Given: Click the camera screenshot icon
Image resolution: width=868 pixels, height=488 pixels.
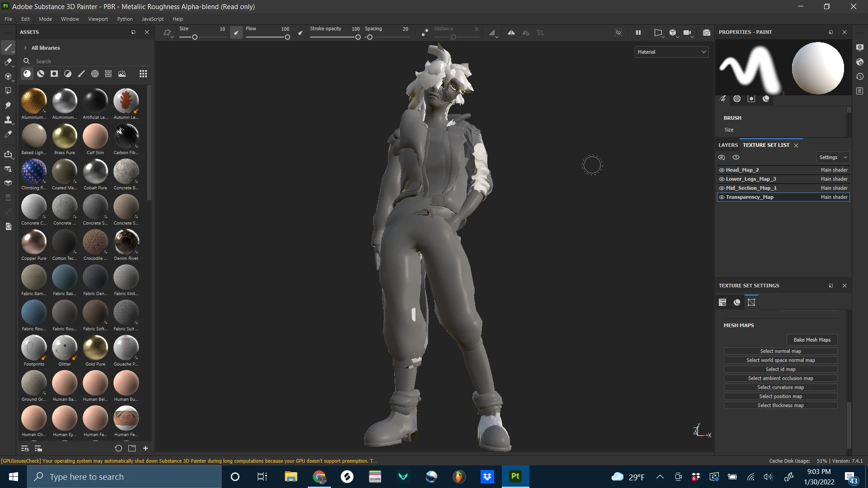Looking at the screenshot, I should click(706, 33).
